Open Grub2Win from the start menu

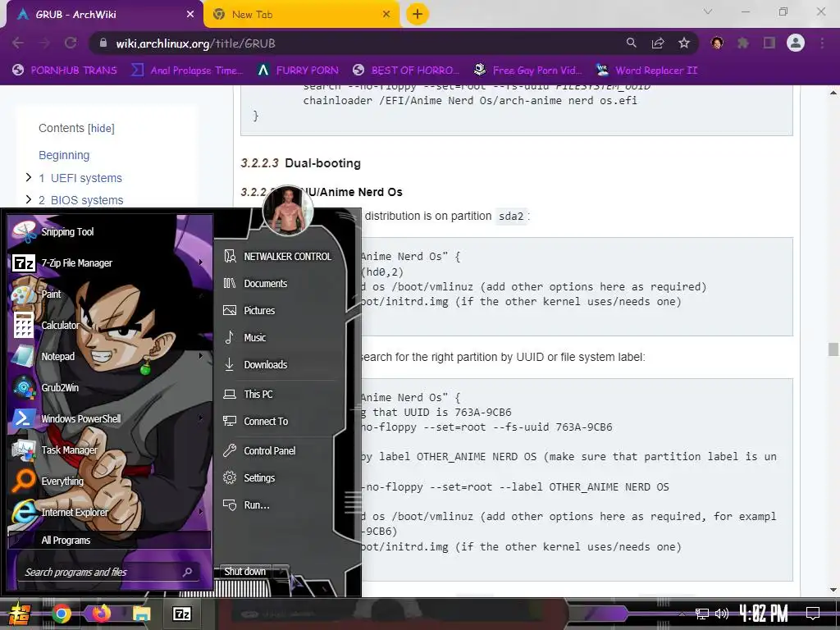click(110, 387)
